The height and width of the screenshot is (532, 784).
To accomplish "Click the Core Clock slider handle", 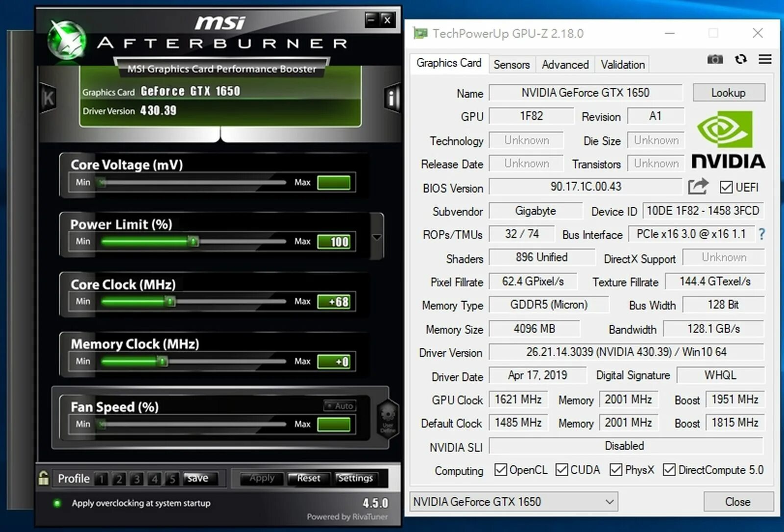I will tap(170, 301).
